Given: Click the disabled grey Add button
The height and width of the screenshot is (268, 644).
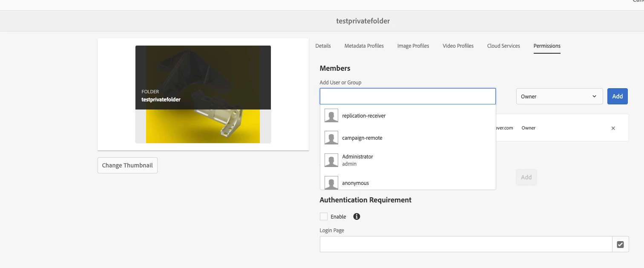Looking at the screenshot, I should pos(526,177).
